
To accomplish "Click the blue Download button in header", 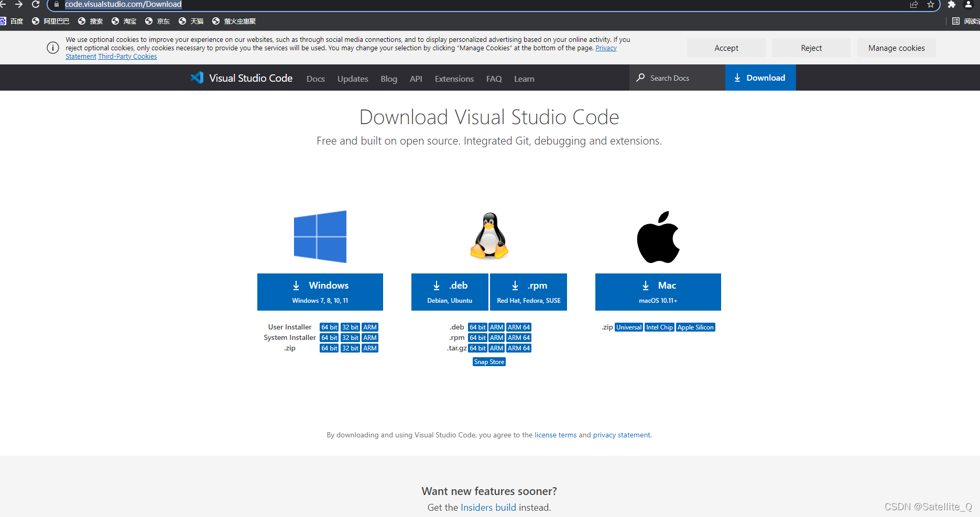I will tap(760, 78).
